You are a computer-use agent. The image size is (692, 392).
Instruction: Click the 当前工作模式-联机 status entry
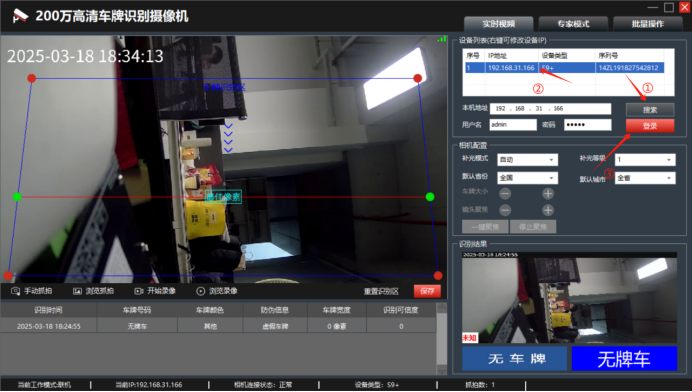(x=44, y=385)
